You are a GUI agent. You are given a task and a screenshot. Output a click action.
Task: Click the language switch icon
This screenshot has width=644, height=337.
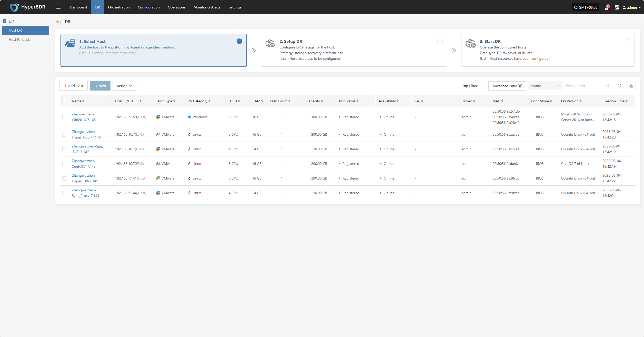[617, 7]
